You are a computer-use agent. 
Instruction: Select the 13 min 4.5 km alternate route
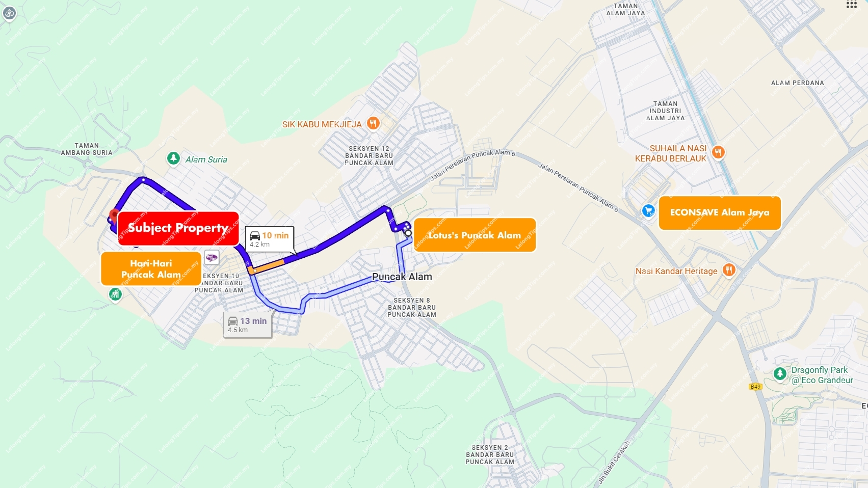(x=247, y=325)
